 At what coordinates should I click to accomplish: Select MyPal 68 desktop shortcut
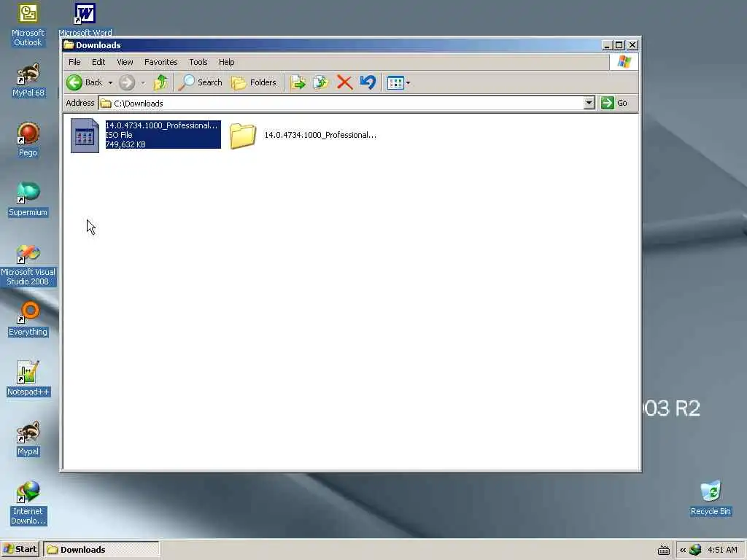(28, 80)
